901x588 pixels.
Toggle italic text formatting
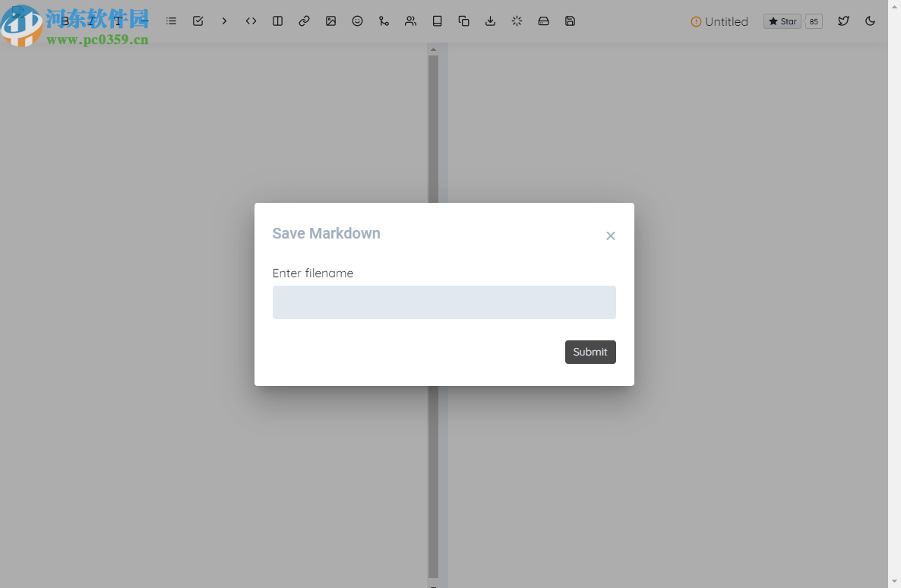(x=91, y=21)
